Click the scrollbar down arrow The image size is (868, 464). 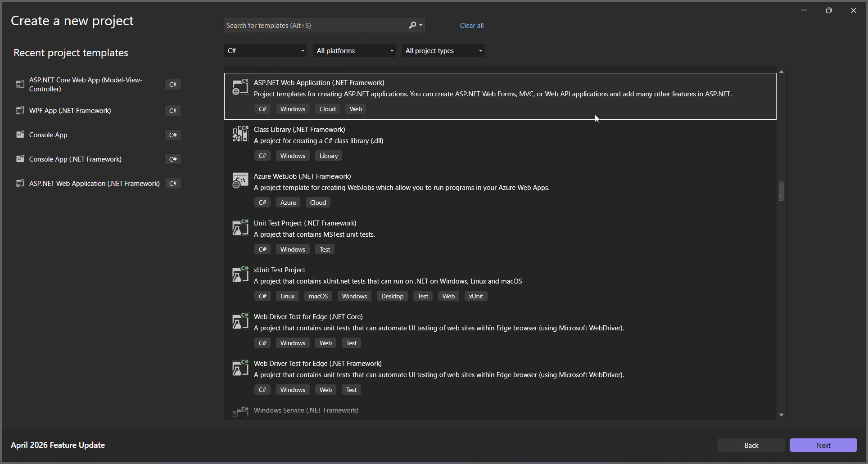pyautogui.click(x=781, y=415)
